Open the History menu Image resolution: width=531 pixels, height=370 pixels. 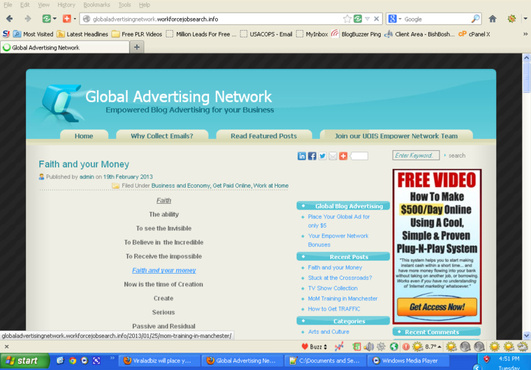[x=66, y=5]
